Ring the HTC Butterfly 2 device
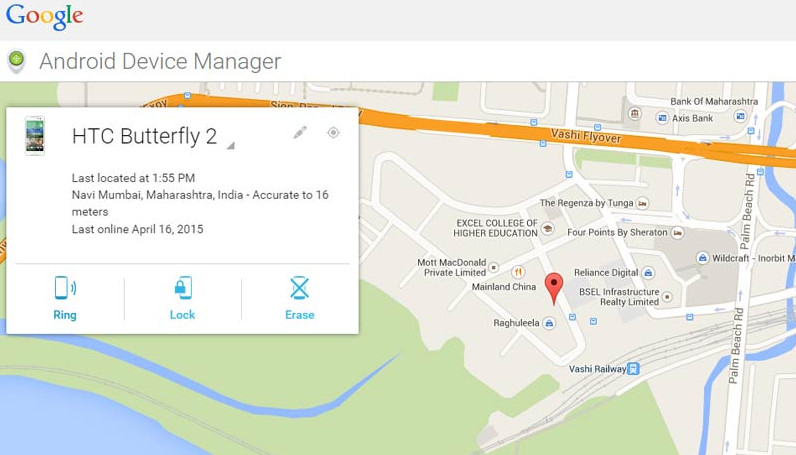 (x=65, y=298)
